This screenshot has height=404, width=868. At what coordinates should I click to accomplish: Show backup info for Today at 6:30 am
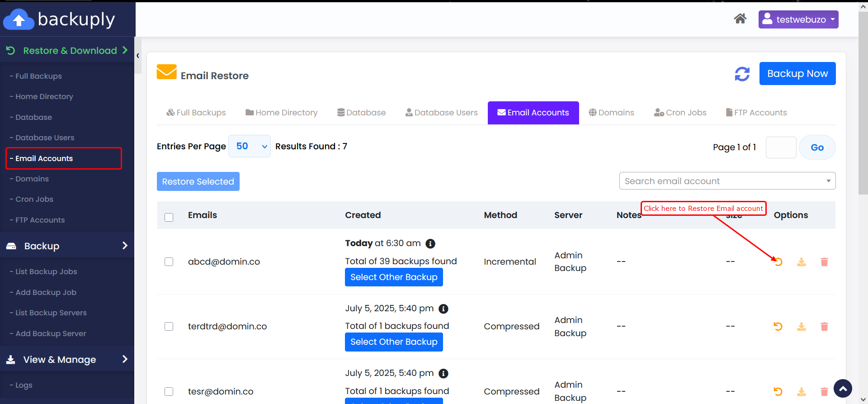tap(430, 244)
